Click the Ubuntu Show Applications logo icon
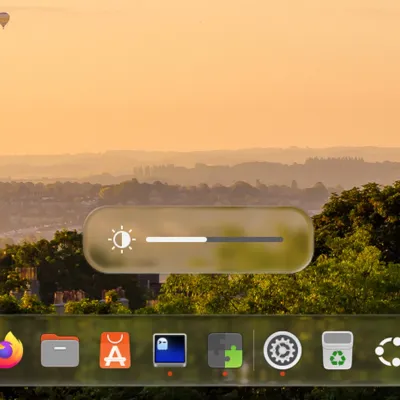The width and height of the screenshot is (400, 400). click(388, 352)
